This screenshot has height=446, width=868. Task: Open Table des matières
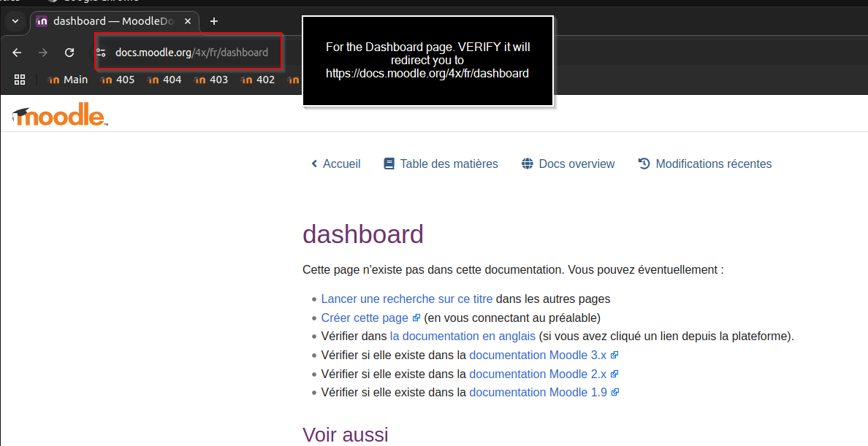(449, 164)
